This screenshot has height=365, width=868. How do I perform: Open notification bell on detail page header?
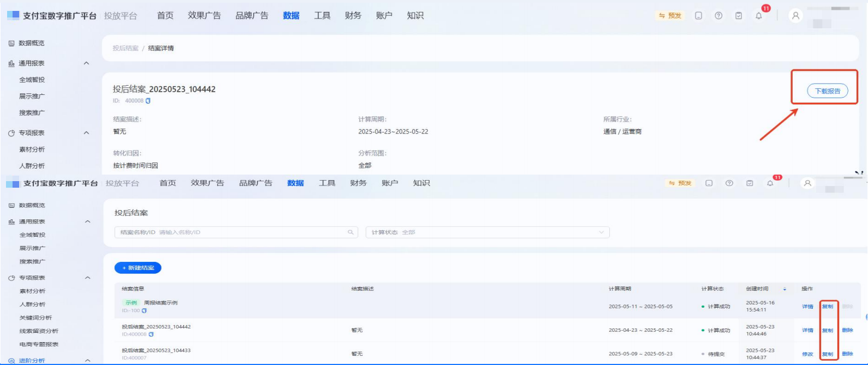(x=759, y=16)
